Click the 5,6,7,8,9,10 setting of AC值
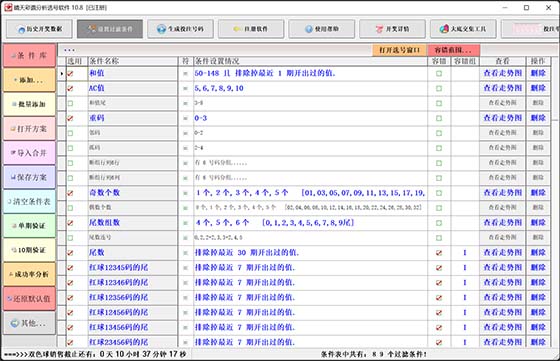The image size is (560, 361). 219,88
